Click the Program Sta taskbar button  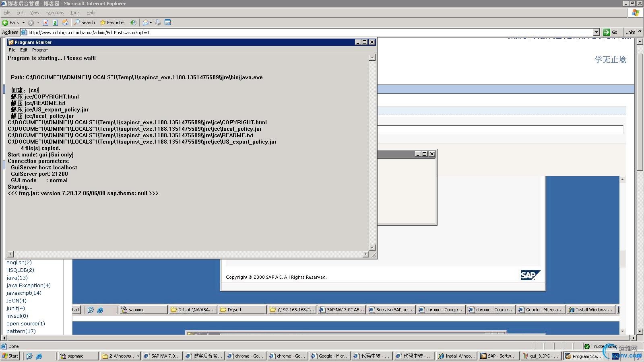582,356
